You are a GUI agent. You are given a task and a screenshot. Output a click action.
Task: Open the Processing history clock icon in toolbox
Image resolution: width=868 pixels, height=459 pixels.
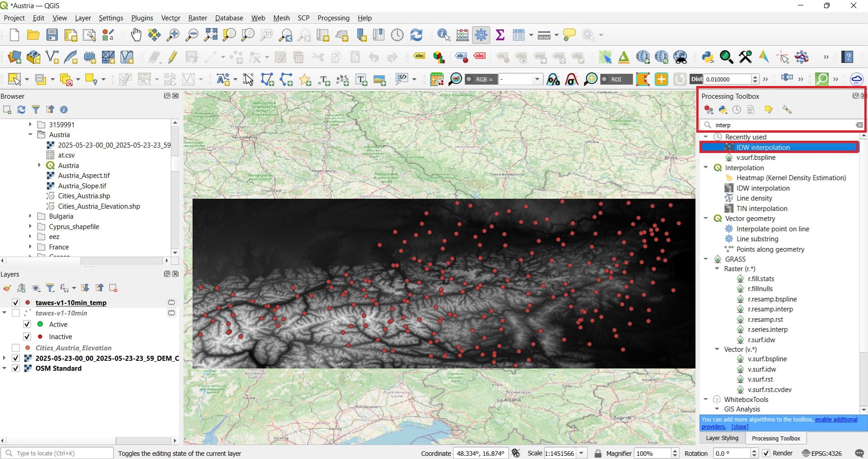(737, 110)
